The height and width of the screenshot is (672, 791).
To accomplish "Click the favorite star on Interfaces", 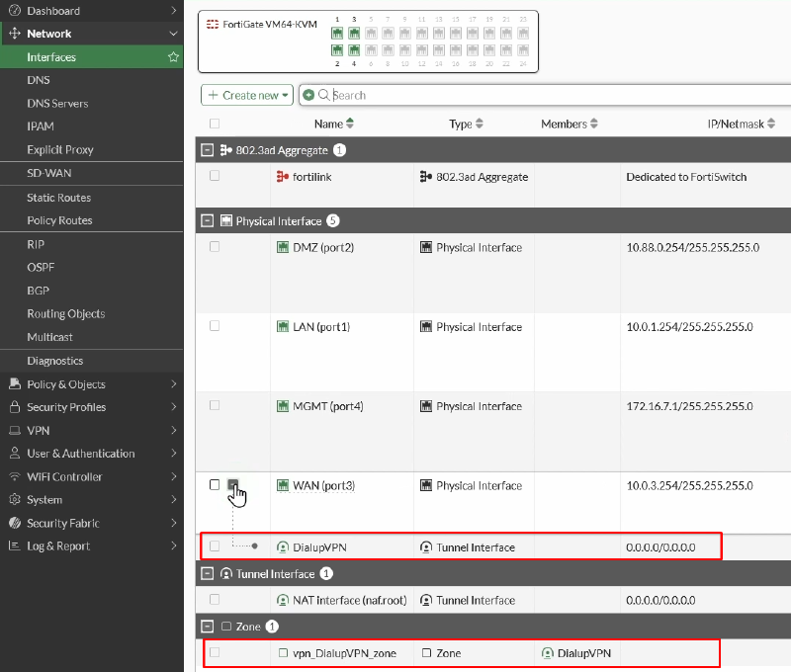I will [x=173, y=57].
